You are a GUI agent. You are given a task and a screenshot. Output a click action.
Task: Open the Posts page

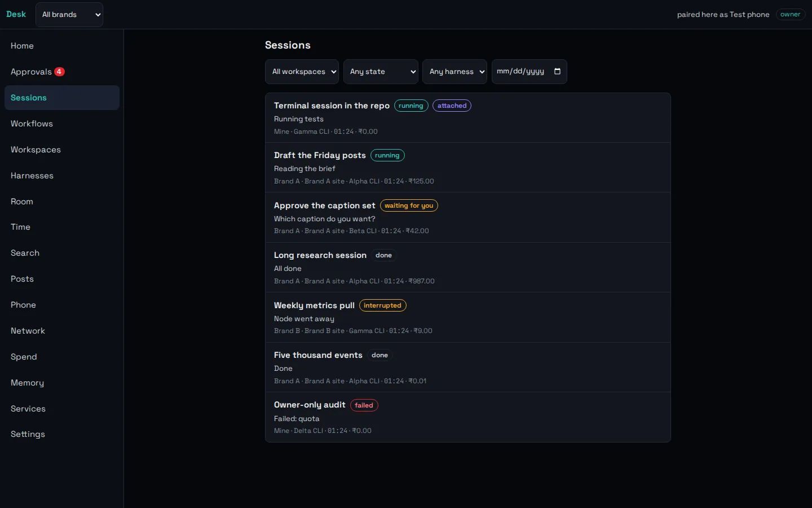[x=62, y=279]
